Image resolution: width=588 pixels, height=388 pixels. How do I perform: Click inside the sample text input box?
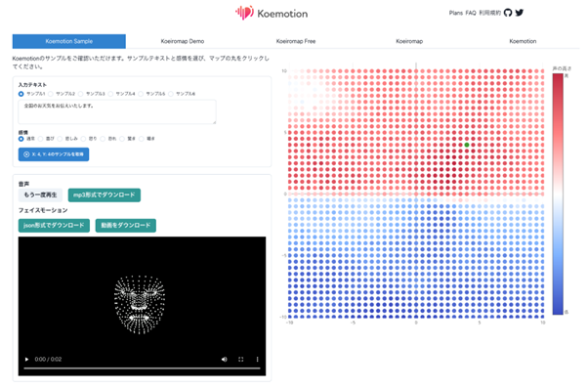point(117,111)
